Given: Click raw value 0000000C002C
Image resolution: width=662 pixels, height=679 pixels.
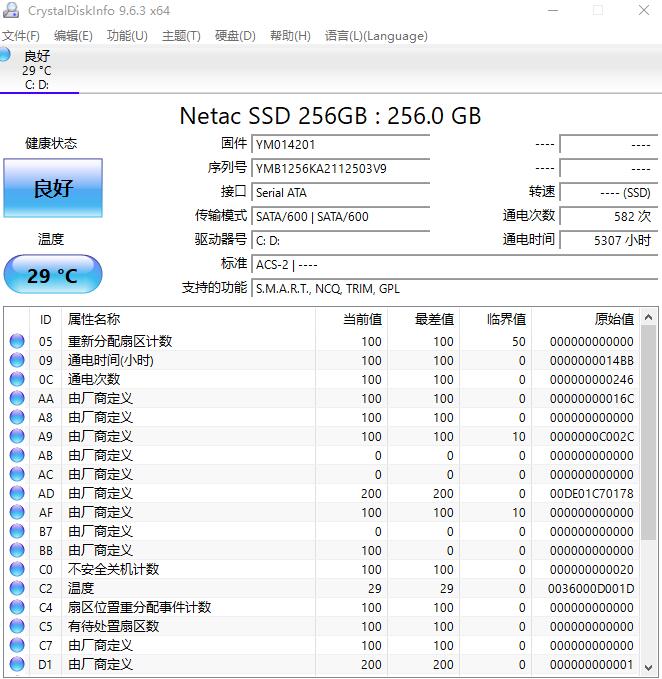Looking at the screenshot, I should 591,436.
